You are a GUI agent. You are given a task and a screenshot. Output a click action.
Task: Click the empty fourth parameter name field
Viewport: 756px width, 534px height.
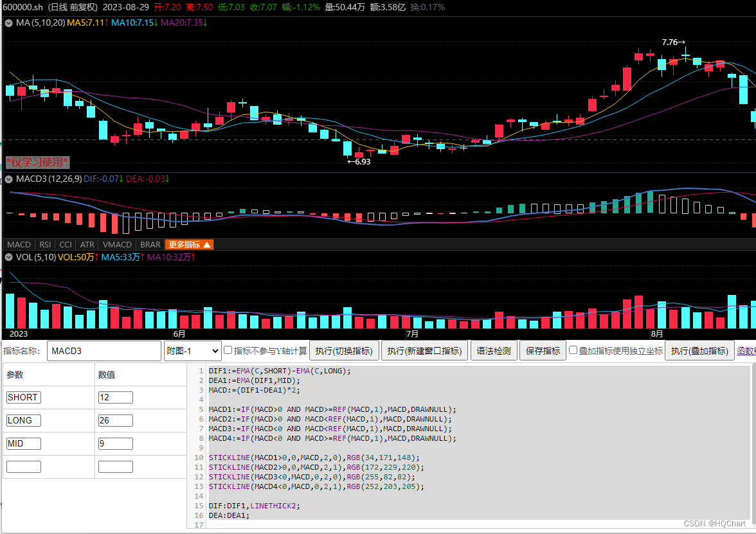pyautogui.click(x=24, y=467)
